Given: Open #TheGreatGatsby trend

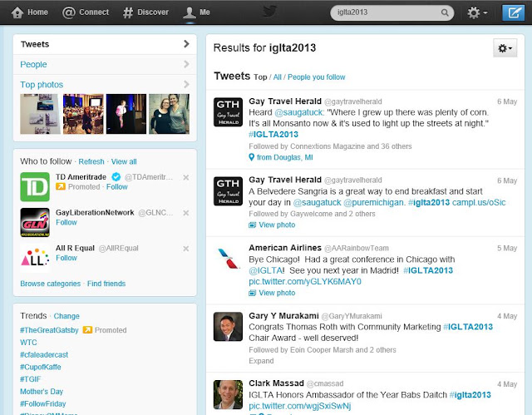Looking at the screenshot, I should (x=49, y=330).
